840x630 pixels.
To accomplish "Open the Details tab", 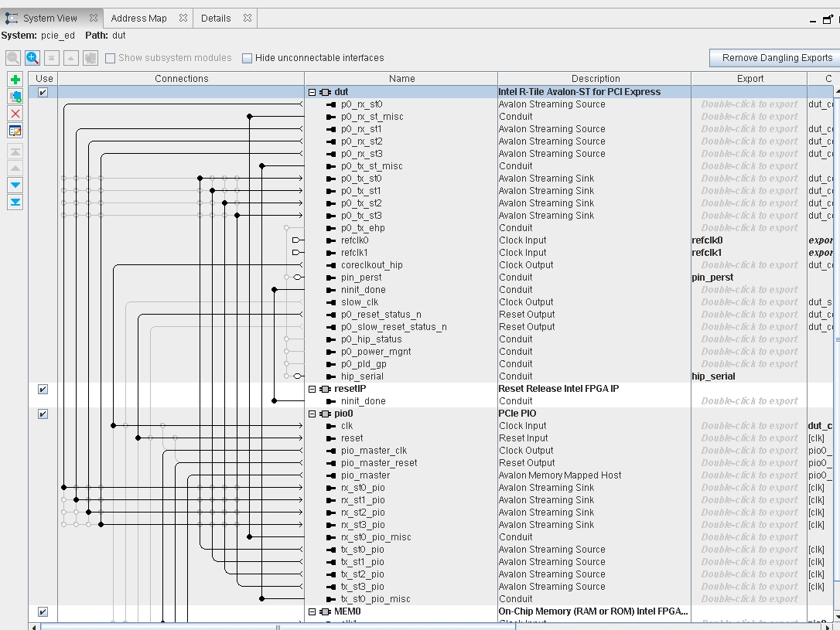I will 216,18.
